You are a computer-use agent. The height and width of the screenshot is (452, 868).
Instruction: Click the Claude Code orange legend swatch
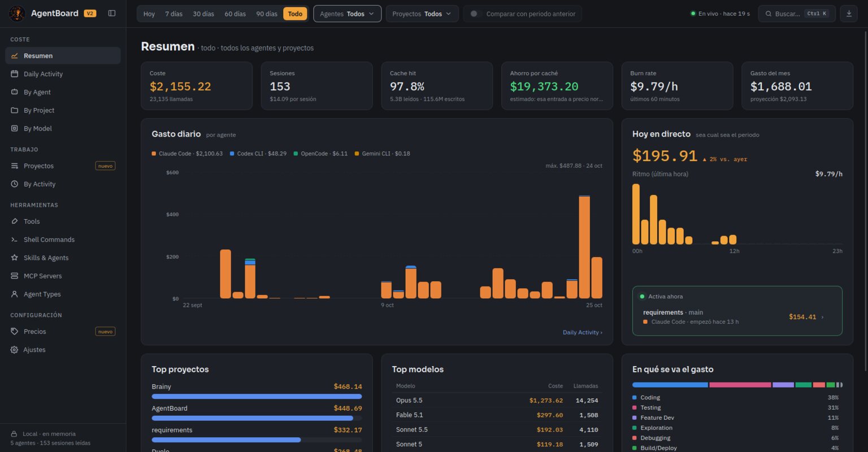coord(154,154)
